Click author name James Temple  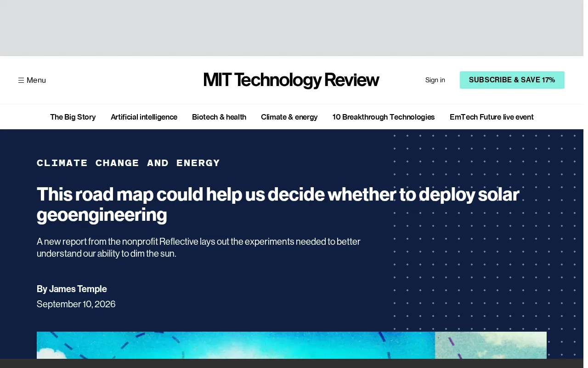[78, 289]
